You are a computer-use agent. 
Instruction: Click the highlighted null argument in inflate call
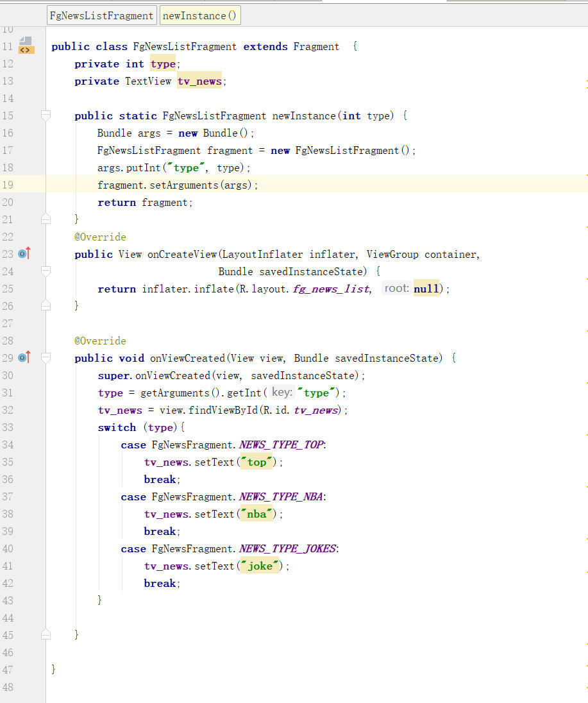426,289
